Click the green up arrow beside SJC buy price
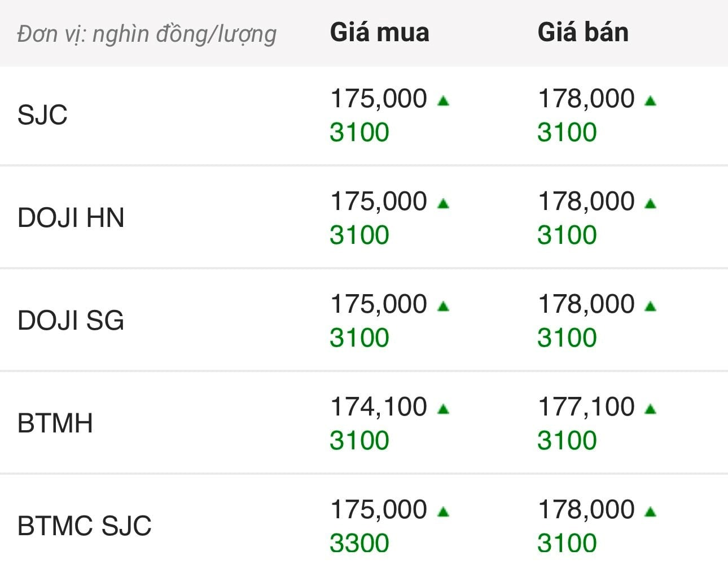 click(443, 101)
